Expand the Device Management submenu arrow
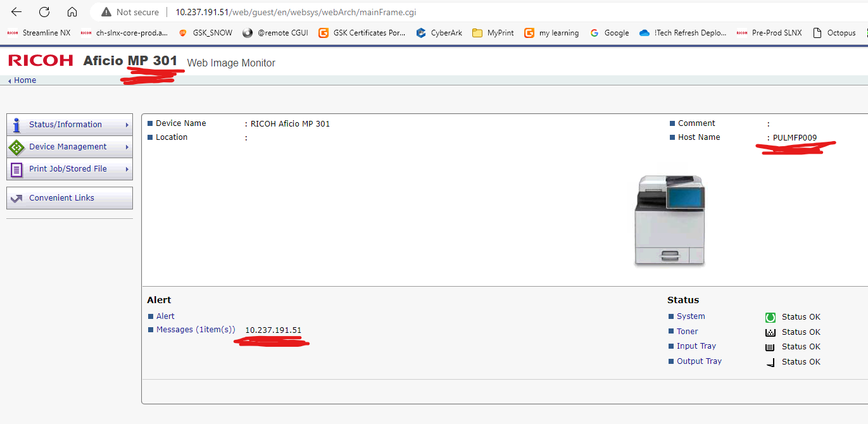868x424 pixels. pyautogui.click(x=127, y=147)
